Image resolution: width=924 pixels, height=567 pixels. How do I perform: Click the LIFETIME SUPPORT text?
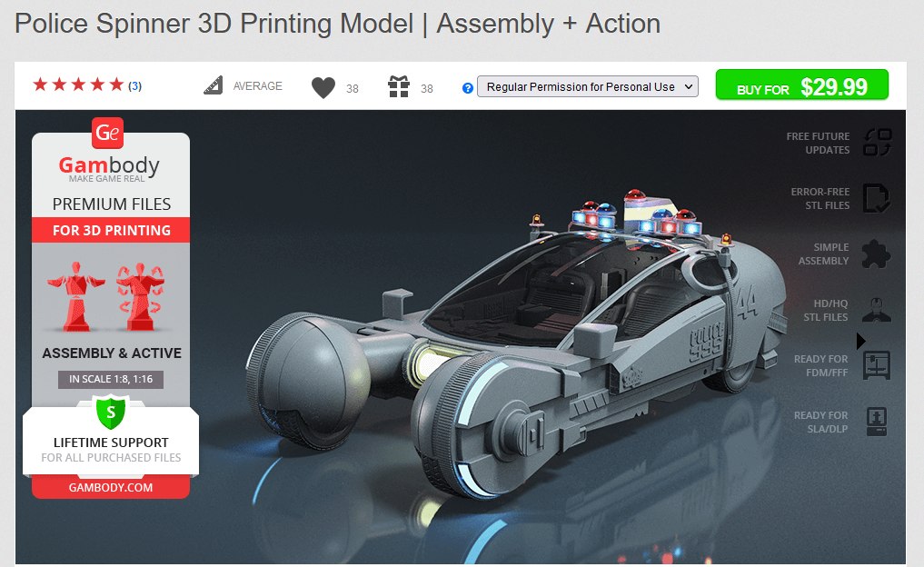click(111, 443)
